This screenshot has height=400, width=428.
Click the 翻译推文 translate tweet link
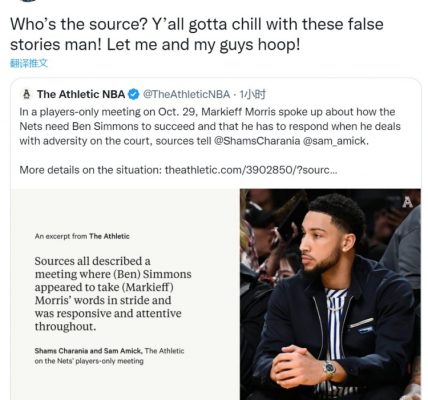pos(29,63)
